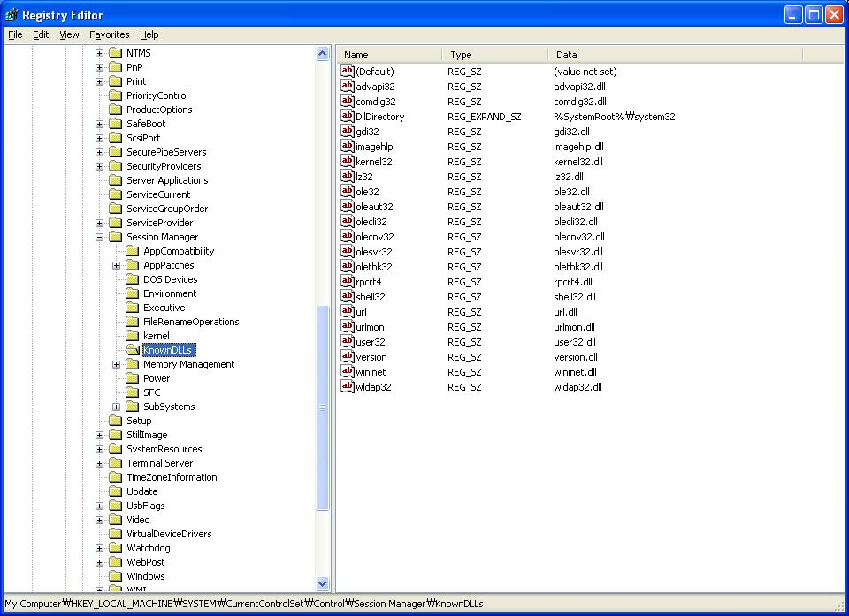The image size is (849, 616).
Task: Click the tree scrollbar down arrow
Action: 322,583
